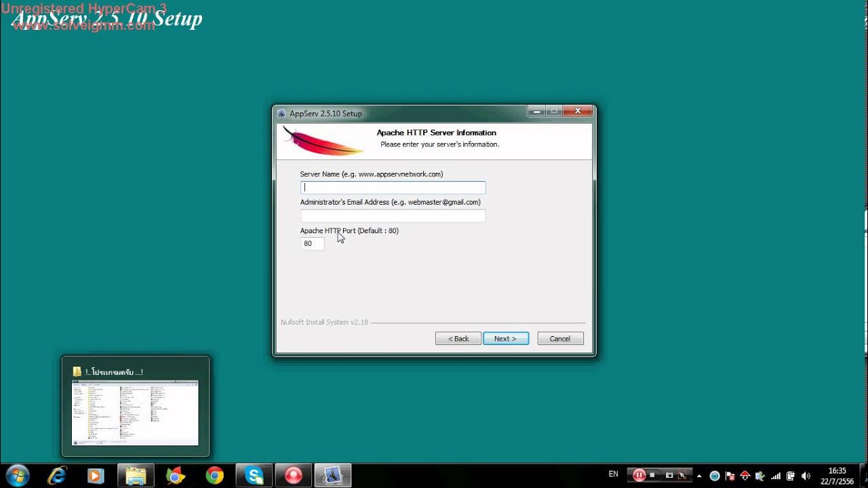
Task: Click the blue round tray icon
Action: pos(715,476)
